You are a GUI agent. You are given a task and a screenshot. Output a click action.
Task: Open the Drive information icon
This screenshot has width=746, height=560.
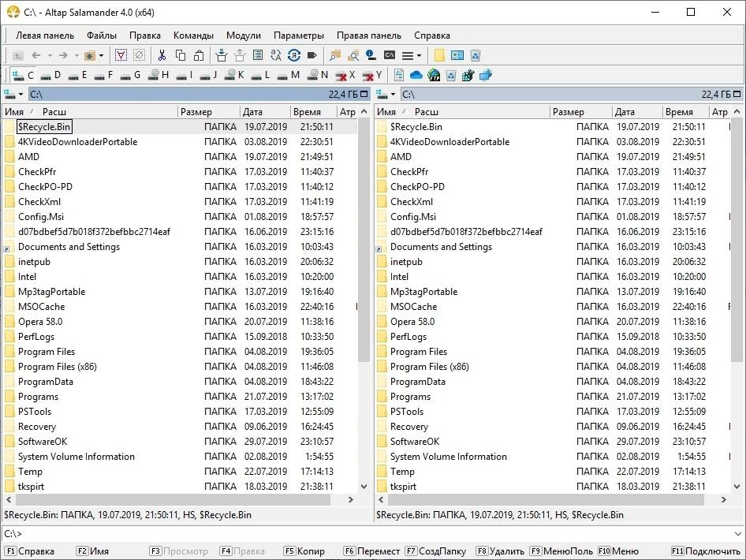click(371, 56)
